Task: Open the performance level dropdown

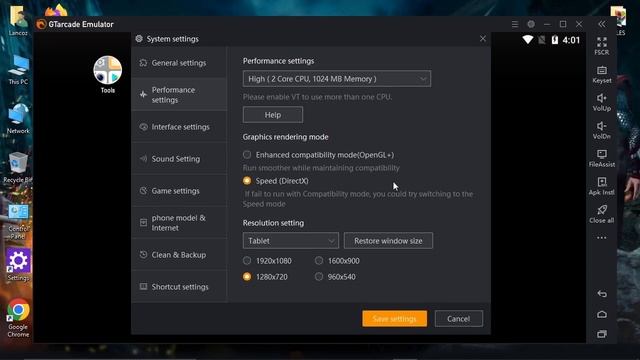Action: (336, 79)
